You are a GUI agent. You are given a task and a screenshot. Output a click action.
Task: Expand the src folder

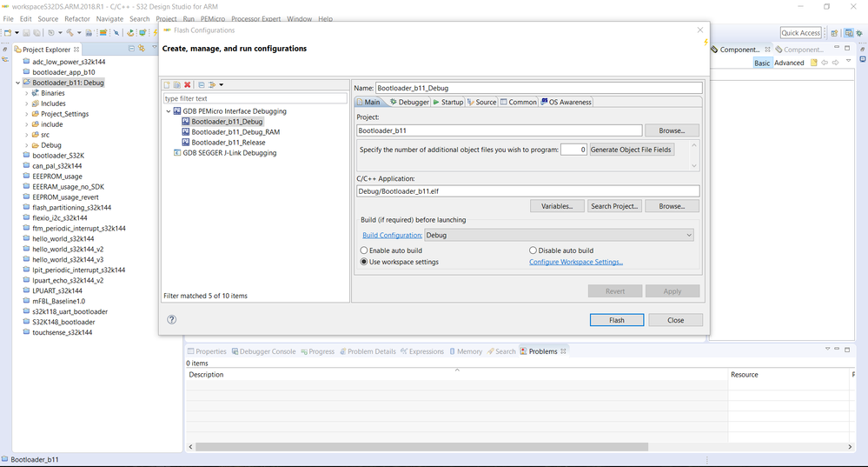pos(27,135)
